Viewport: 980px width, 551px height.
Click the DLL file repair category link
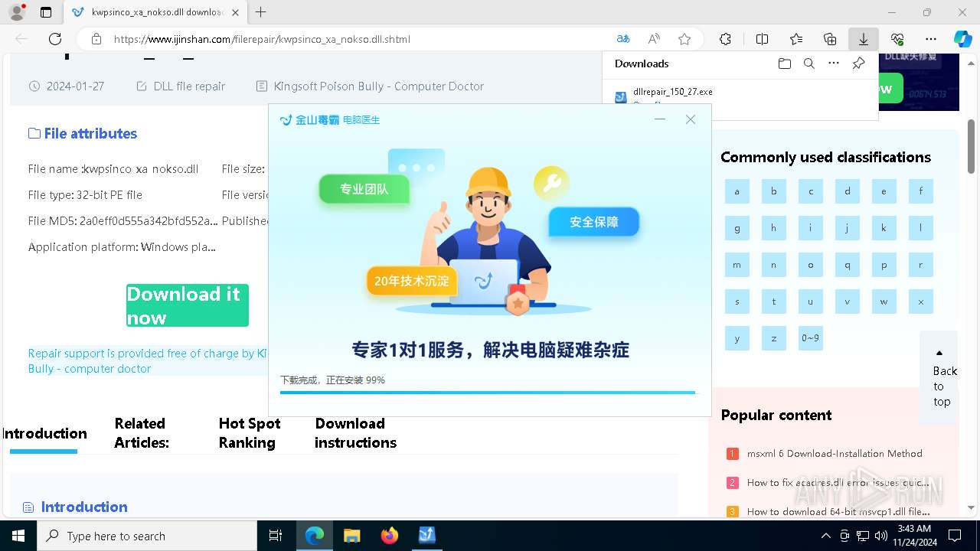[189, 86]
